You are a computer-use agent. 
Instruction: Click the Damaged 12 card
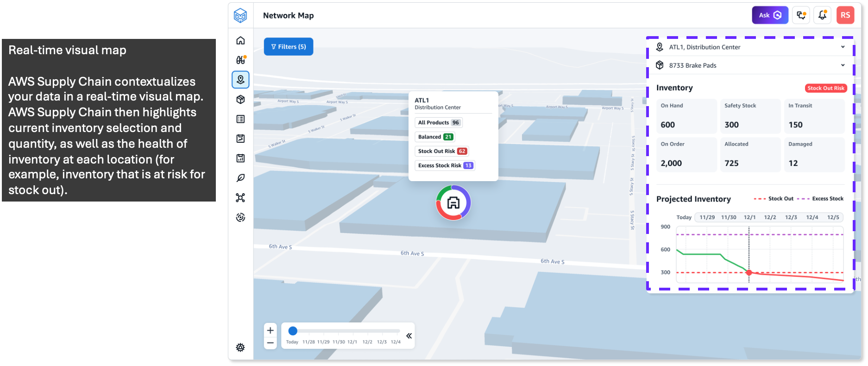(814, 155)
